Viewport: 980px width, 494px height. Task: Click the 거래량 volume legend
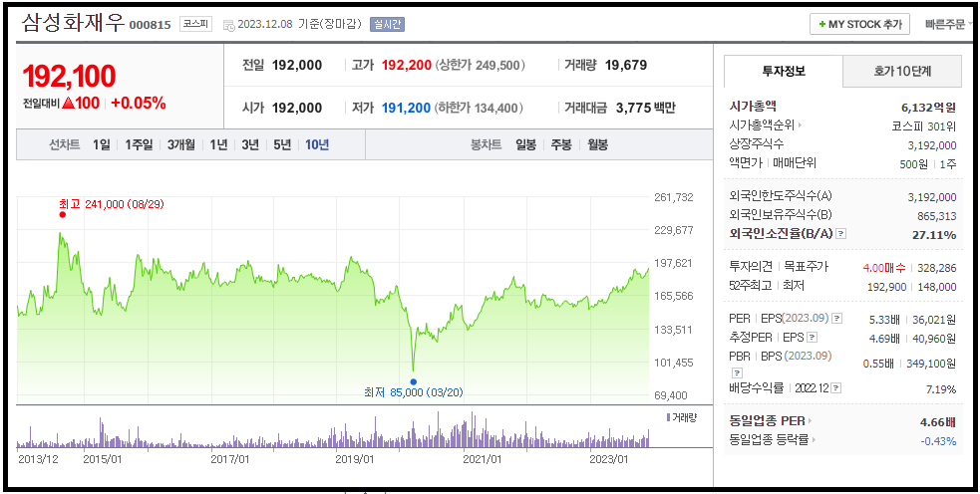[x=681, y=417]
